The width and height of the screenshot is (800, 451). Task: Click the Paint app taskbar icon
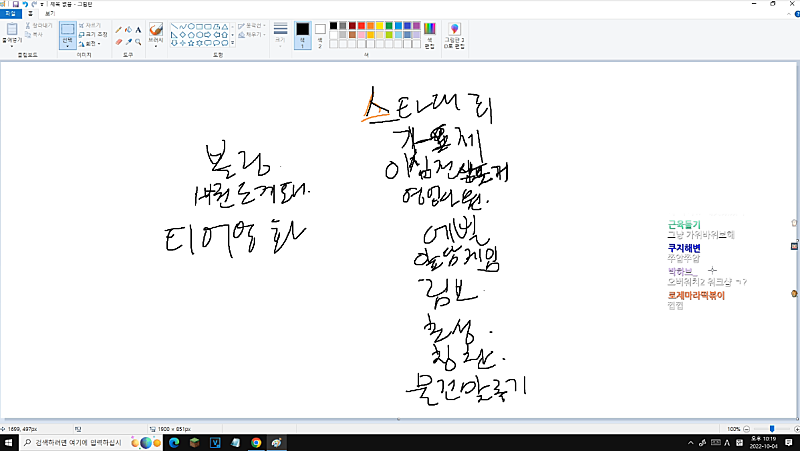(277, 443)
